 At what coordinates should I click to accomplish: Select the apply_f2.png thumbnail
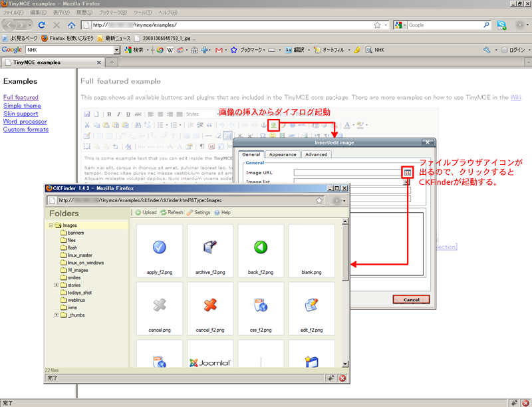(x=160, y=251)
